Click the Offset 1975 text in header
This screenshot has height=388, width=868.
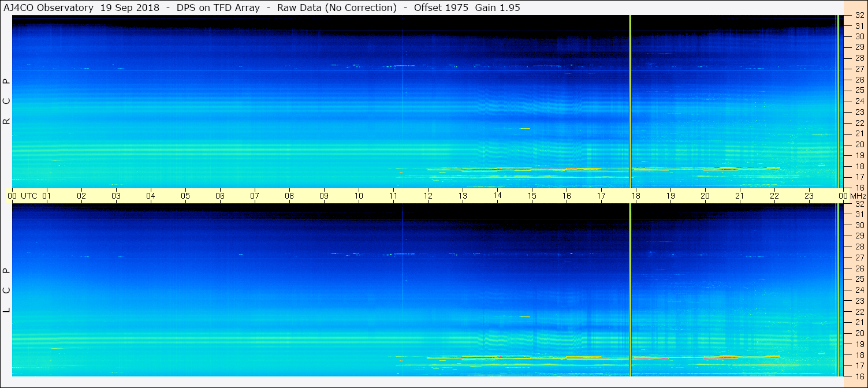click(441, 8)
